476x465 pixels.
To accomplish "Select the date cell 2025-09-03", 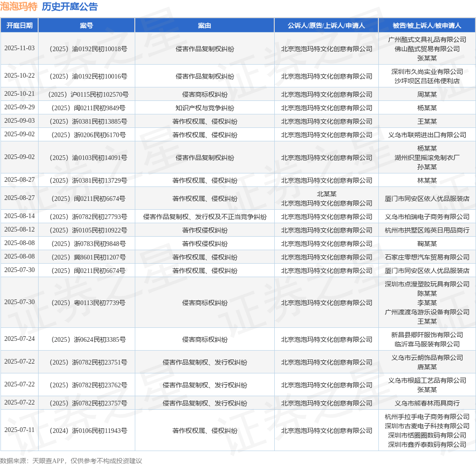I will pyautogui.click(x=20, y=121).
